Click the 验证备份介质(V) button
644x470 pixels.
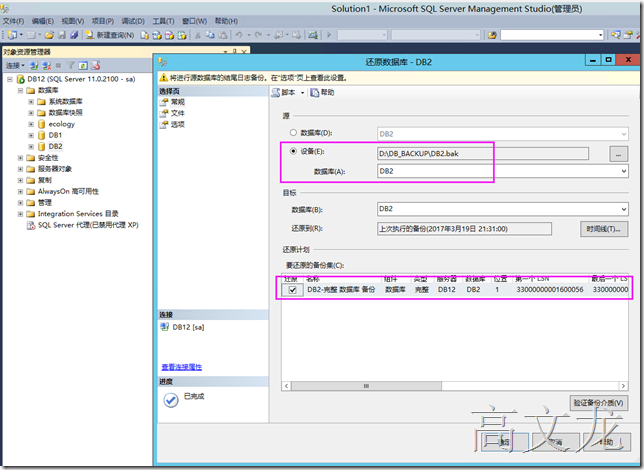tap(598, 403)
